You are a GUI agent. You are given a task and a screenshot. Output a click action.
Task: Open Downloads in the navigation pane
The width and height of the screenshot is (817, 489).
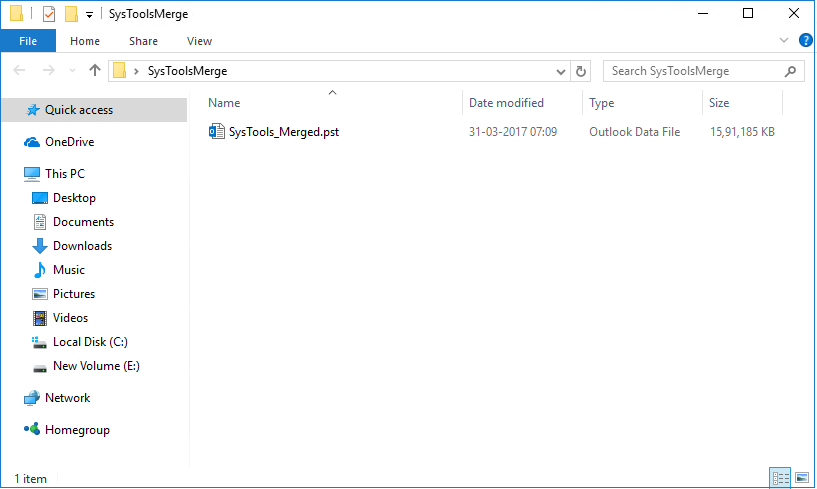(x=82, y=246)
